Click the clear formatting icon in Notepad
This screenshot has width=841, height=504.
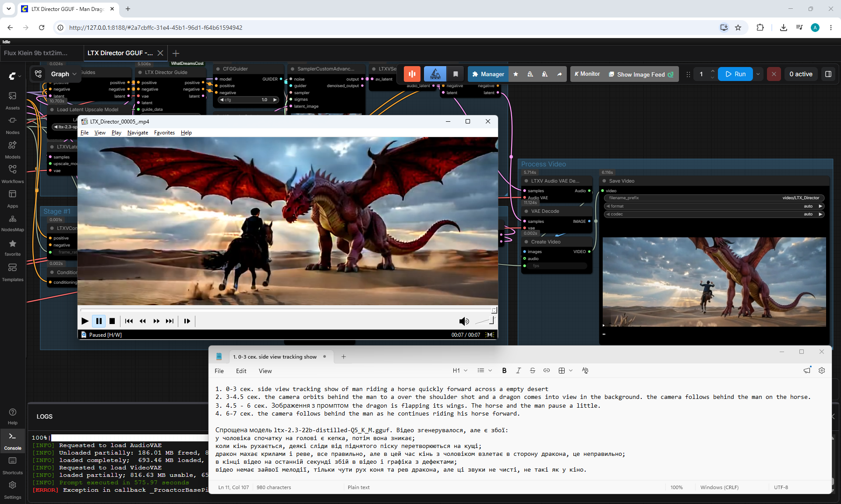point(585,370)
